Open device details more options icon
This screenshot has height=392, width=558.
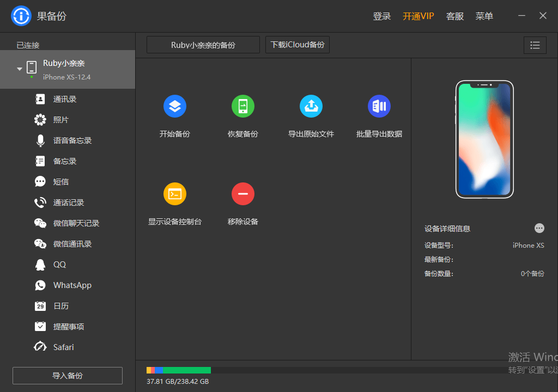pyautogui.click(x=539, y=228)
